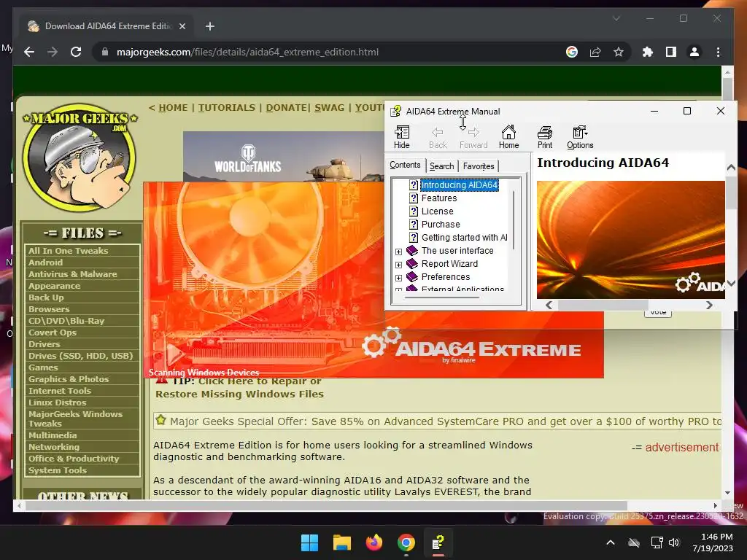Screen dimensions: 747x560
Task: Select Download AIDA64 Extreme Edition browser tab
Action: pos(107,26)
